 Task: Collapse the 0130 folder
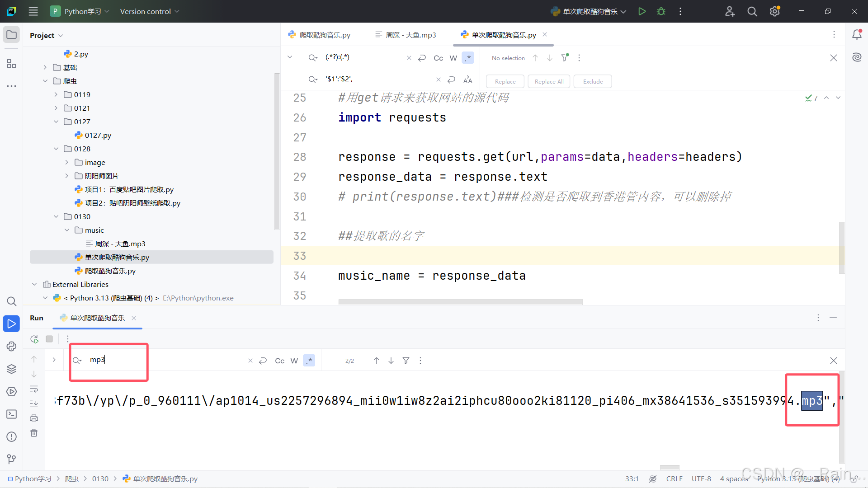[56, 216]
